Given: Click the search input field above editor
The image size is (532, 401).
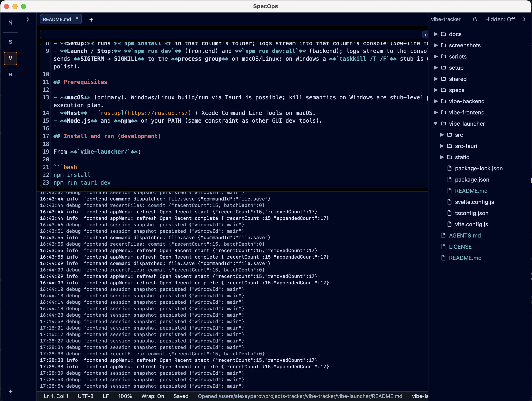Looking at the screenshot, I should pos(231,34).
